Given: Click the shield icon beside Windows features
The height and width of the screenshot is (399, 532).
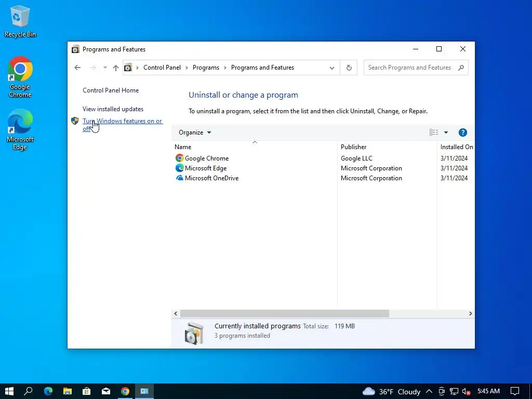Looking at the screenshot, I should (75, 121).
